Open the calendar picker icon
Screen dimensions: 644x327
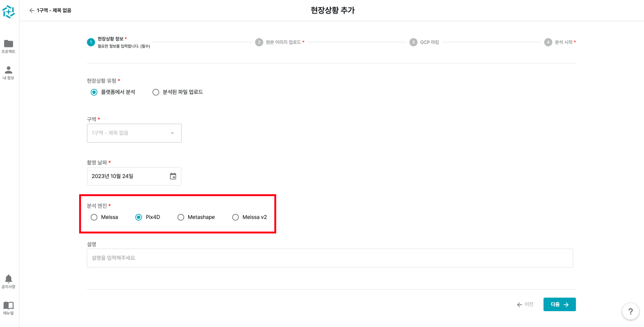(173, 176)
